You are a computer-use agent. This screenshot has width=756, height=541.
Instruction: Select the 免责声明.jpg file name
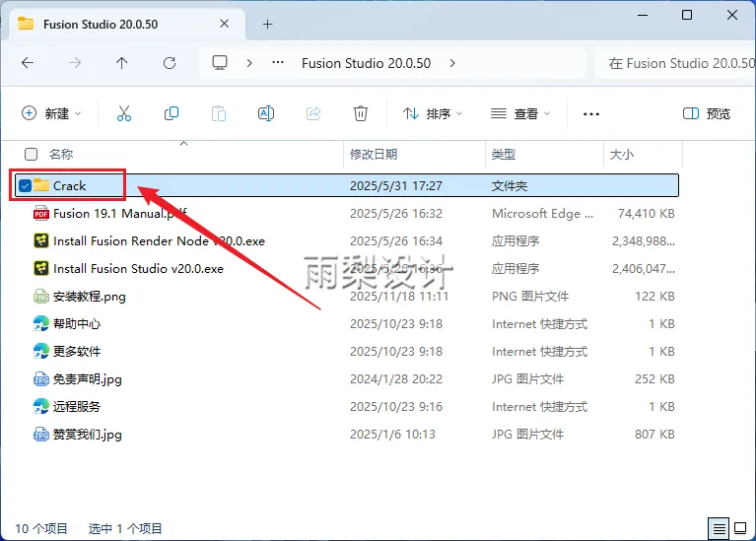(88, 379)
